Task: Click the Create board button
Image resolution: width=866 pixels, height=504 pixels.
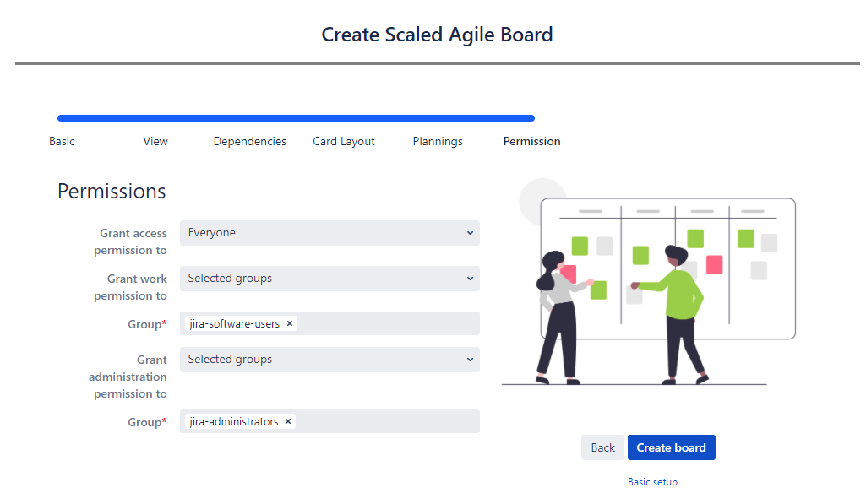Action: click(x=671, y=447)
